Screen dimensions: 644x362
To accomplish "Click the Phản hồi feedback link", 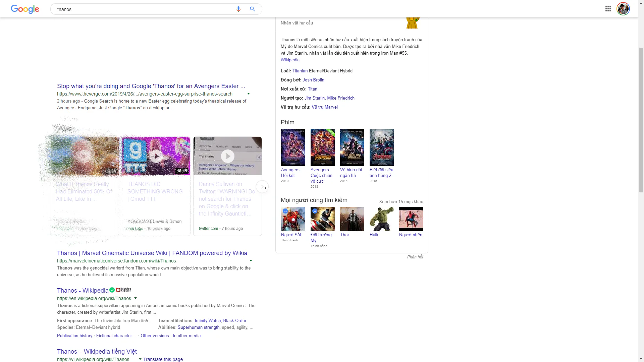I will (x=415, y=257).
